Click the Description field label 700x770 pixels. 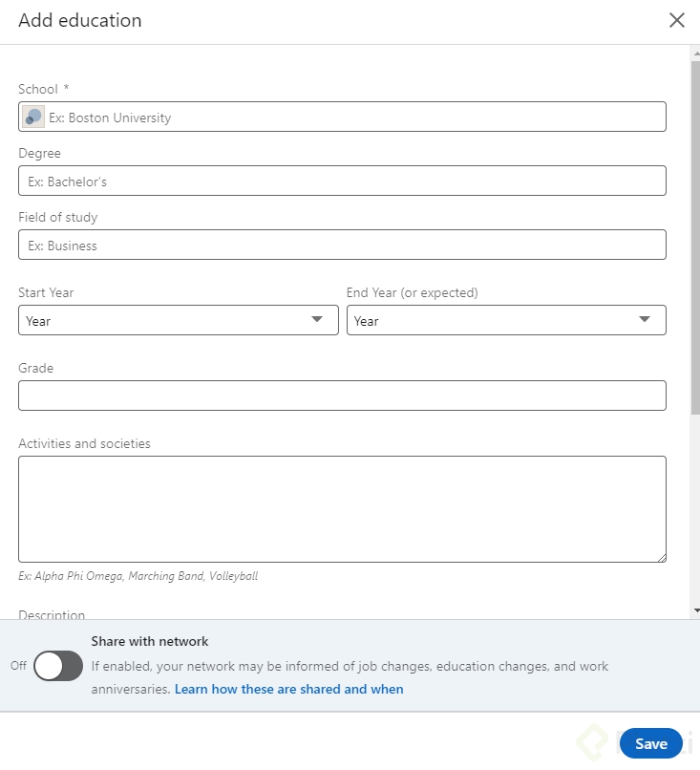coord(52,614)
